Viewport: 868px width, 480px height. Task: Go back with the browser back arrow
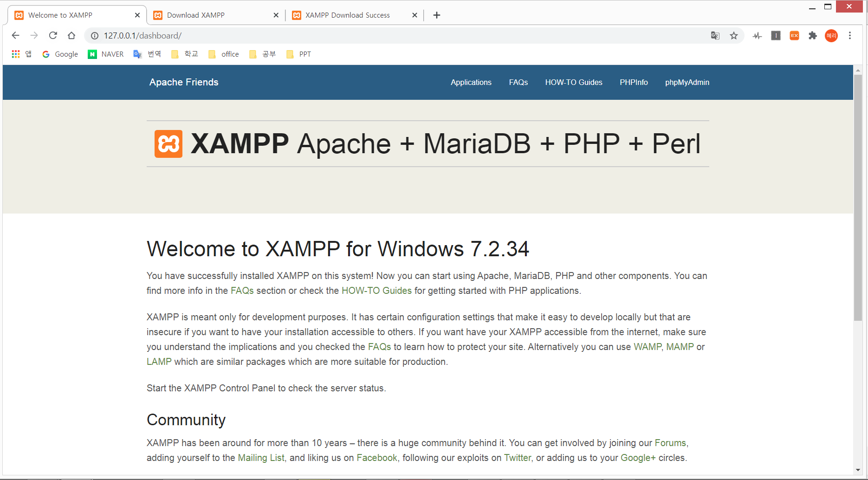coord(15,36)
